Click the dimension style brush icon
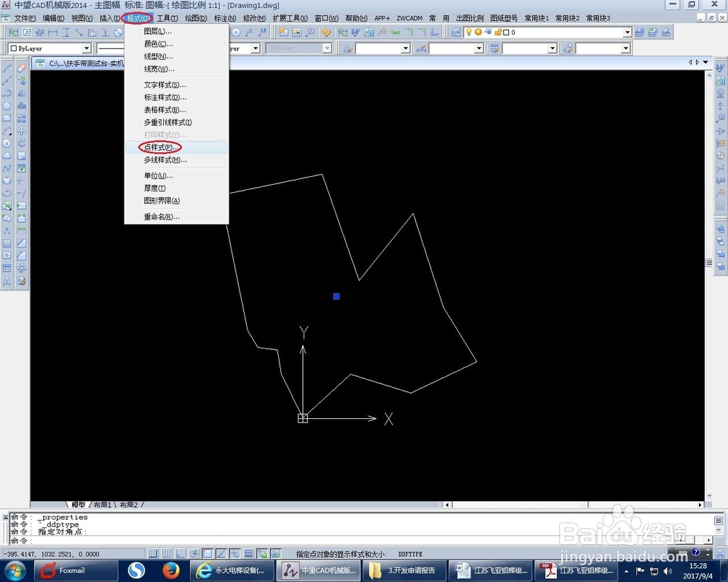Viewport: 728px width, 582px height. tap(422, 48)
